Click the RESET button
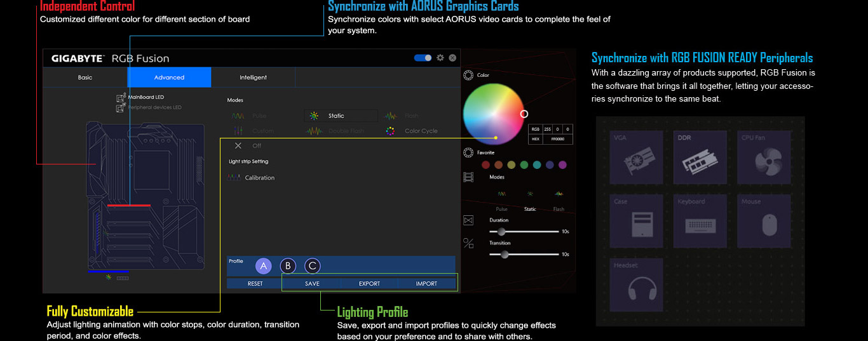868x341 pixels. pyautogui.click(x=255, y=284)
